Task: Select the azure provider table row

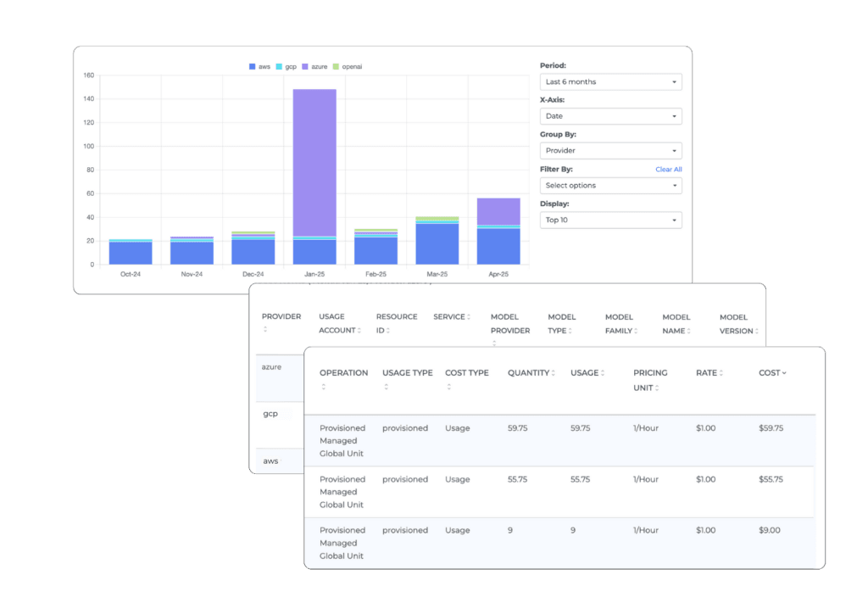Action: click(x=271, y=368)
